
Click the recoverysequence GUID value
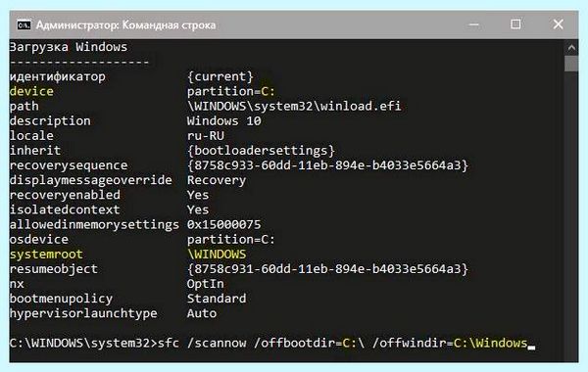point(327,165)
